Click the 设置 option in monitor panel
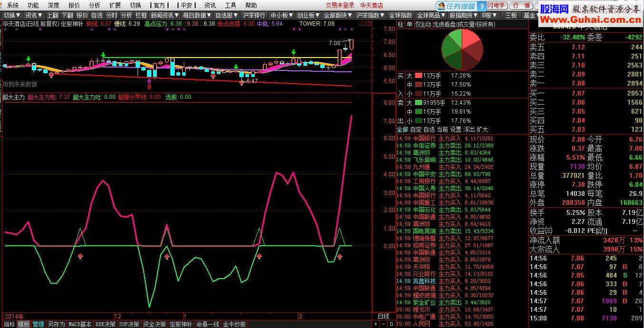The image size is (644, 328). coord(456,129)
